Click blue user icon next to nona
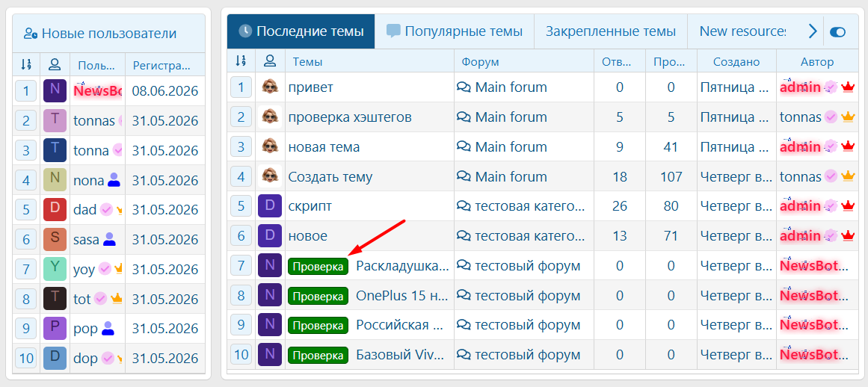868x387 pixels. 114,179
